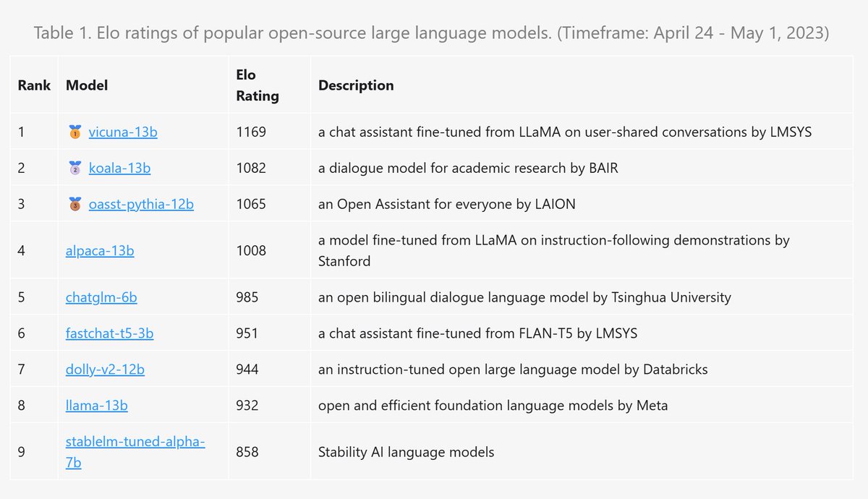This screenshot has width=868, height=499.
Task: Click the Elo Rating column header
Action: click(257, 85)
